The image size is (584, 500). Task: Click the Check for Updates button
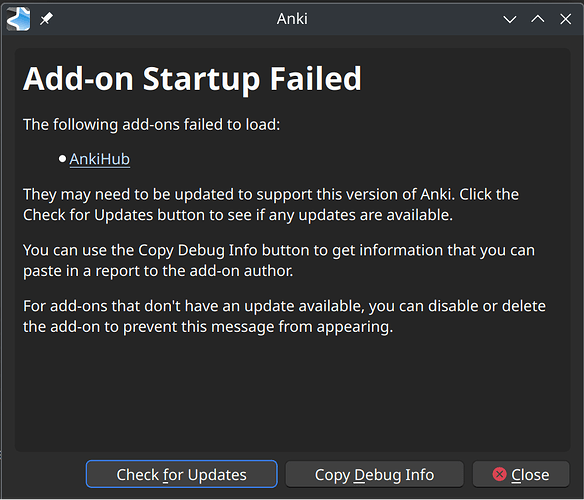pos(181,474)
